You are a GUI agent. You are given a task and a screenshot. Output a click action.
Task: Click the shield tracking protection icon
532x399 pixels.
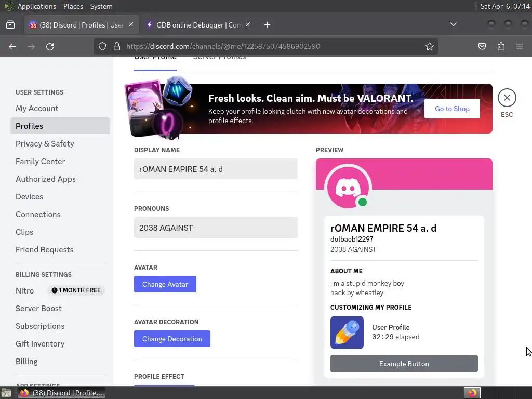click(102, 46)
